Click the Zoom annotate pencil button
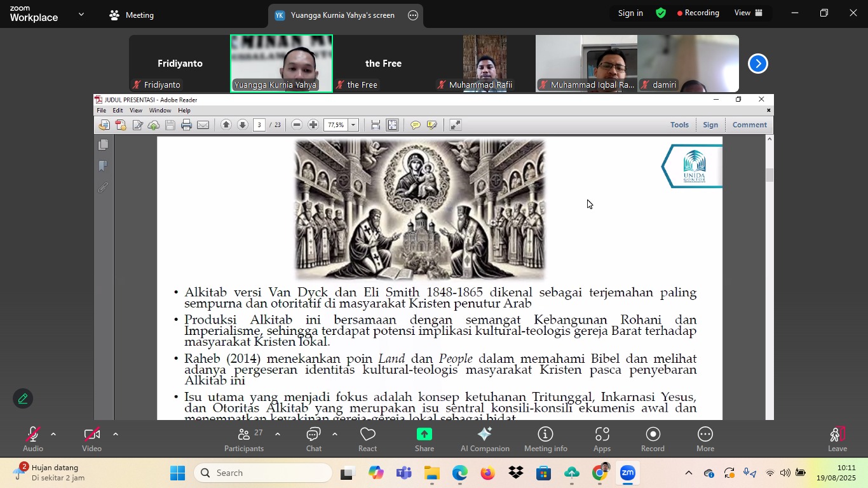This screenshot has width=868, height=488. click(x=23, y=398)
